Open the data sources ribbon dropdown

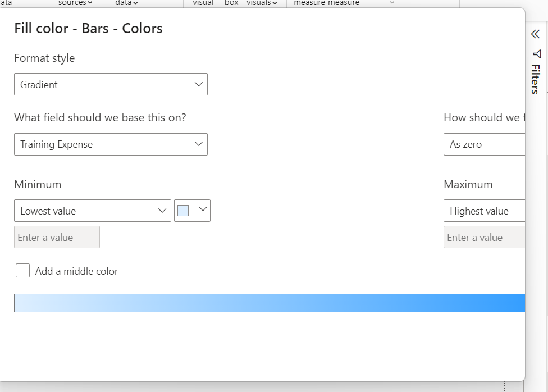[75, 3]
